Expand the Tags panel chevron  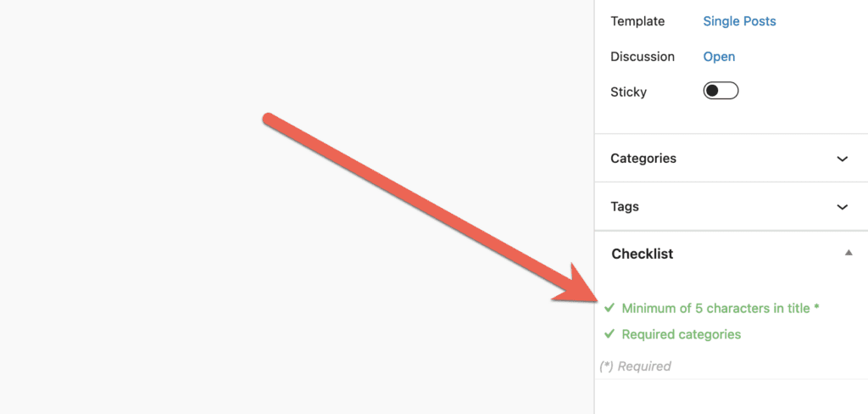(842, 207)
